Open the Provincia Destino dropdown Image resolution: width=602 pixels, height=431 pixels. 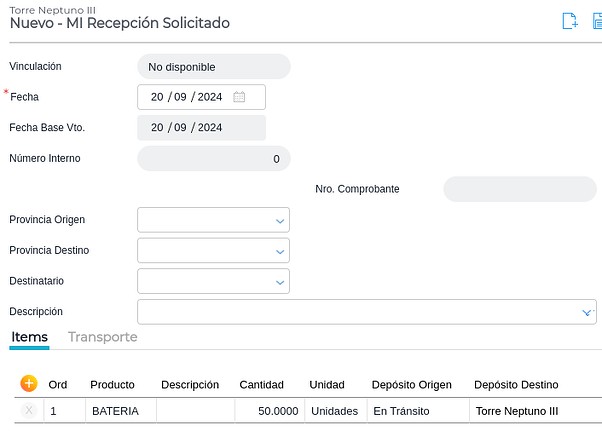tap(280, 251)
